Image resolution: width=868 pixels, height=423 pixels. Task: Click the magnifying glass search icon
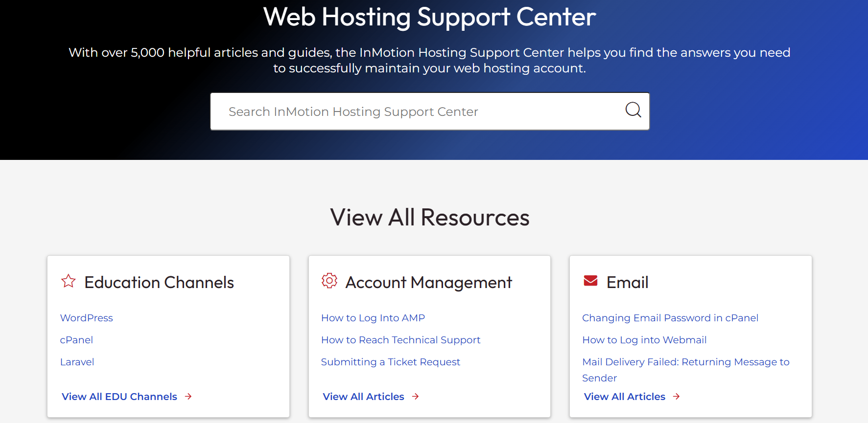click(633, 110)
